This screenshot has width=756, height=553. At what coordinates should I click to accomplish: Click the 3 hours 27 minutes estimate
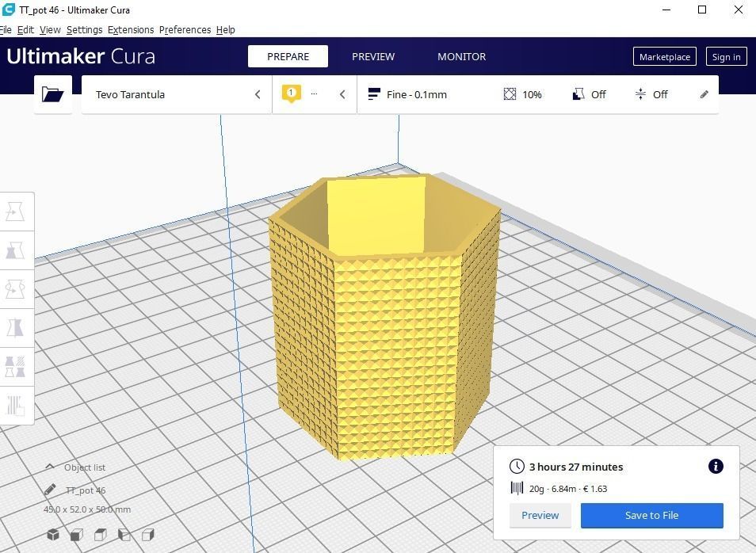(x=575, y=467)
